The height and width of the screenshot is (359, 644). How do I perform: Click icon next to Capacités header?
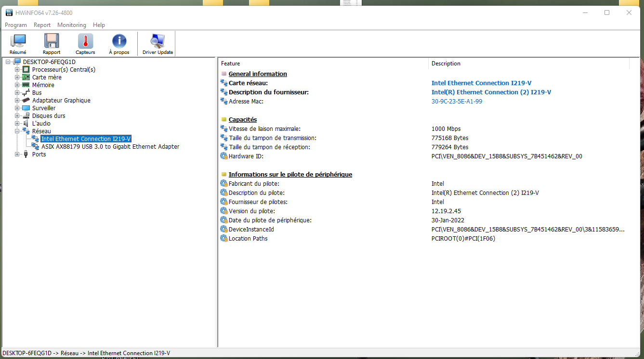pos(223,119)
